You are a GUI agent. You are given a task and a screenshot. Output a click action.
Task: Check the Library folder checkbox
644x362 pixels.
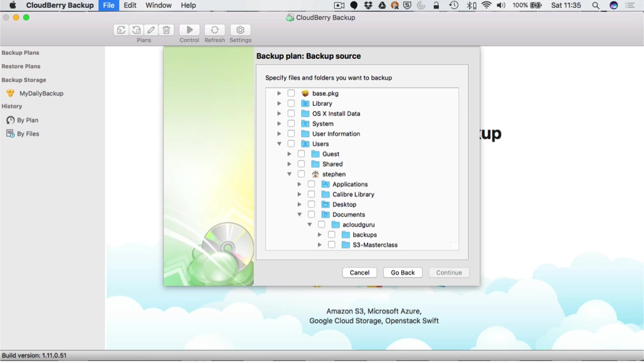tap(291, 104)
